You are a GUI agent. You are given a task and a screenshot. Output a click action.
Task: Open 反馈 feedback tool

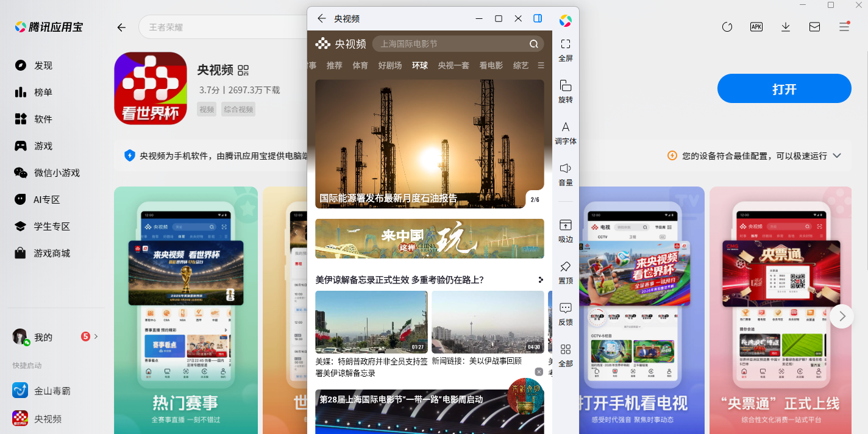(566, 314)
